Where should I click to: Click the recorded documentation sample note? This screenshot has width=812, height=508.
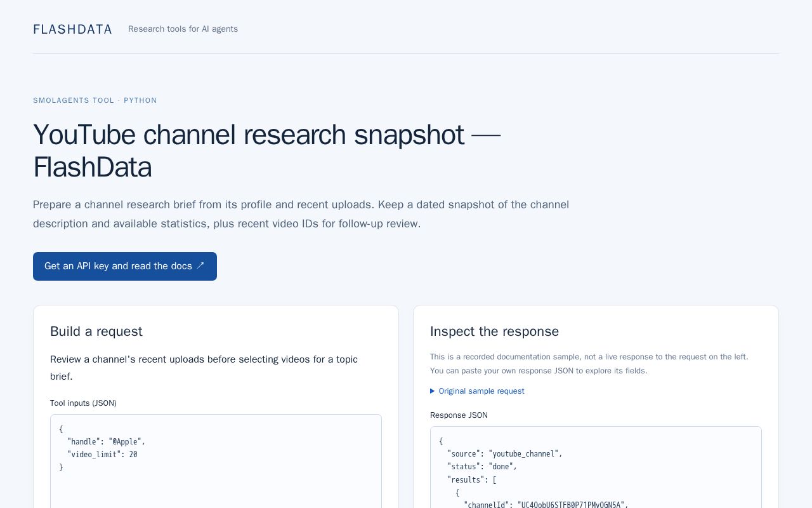pyautogui.click(x=589, y=364)
